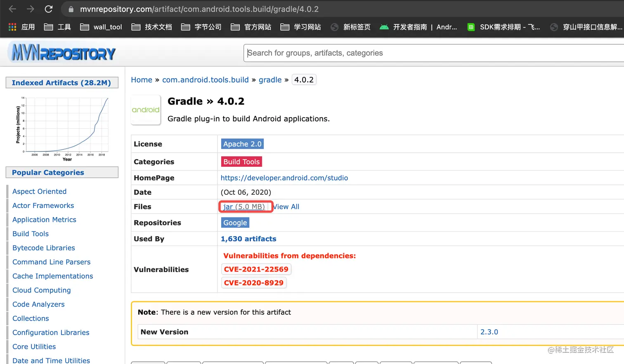Open the apps grid bookmark icon

12,27
